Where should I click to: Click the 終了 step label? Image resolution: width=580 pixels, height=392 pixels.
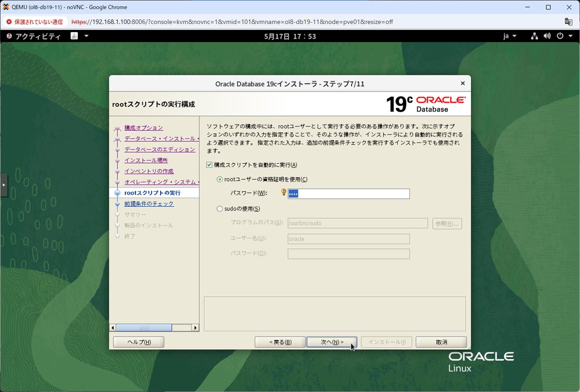point(129,236)
